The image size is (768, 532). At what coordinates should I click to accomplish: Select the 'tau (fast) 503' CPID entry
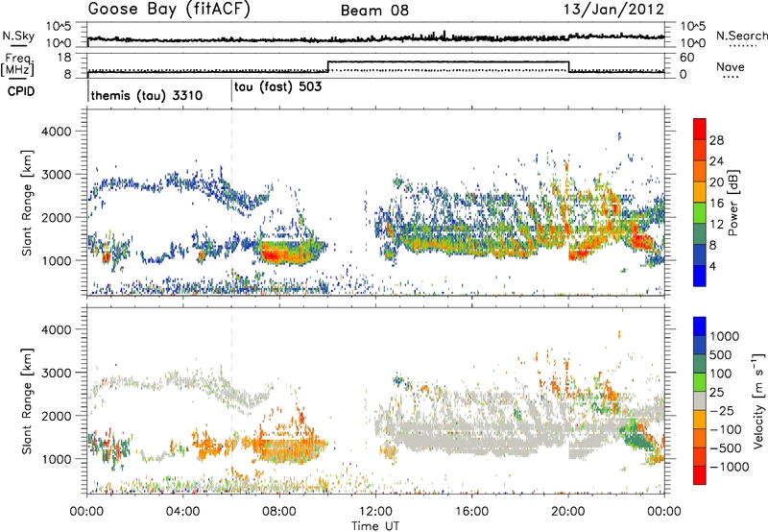pos(277,87)
